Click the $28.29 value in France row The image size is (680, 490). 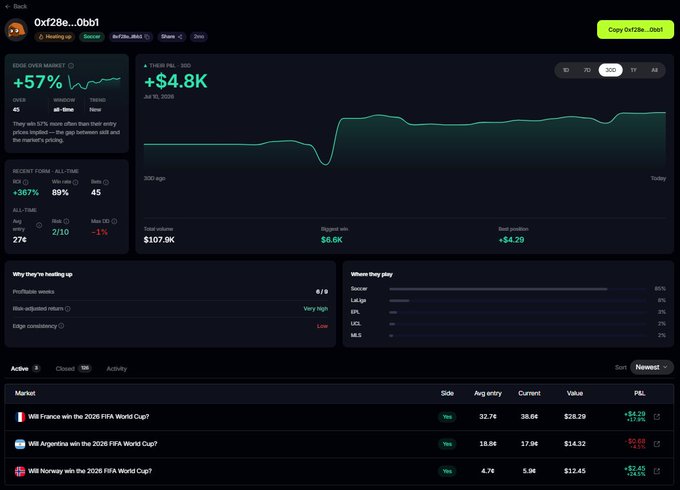point(575,417)
